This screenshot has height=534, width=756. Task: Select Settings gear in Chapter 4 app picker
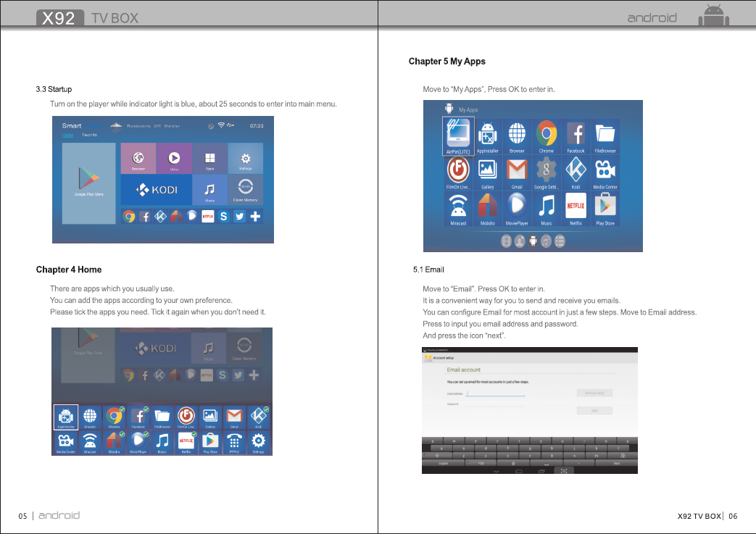(x=259, y=443)
